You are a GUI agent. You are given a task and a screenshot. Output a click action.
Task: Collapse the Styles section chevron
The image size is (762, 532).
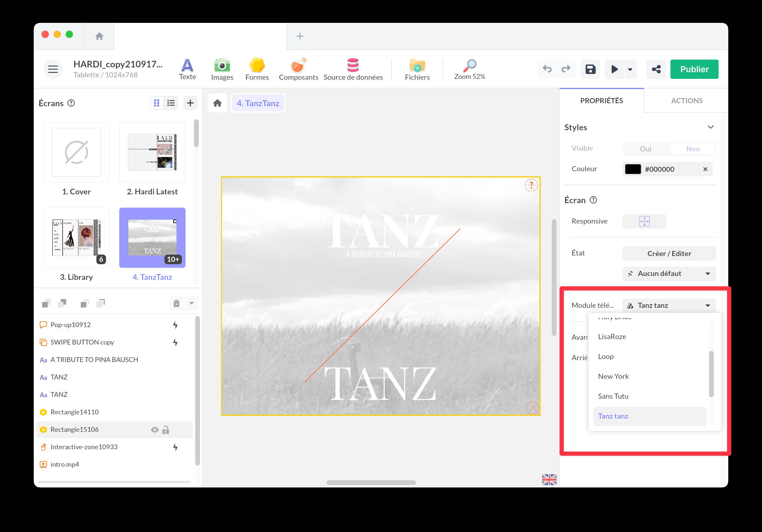coord(711,127)
